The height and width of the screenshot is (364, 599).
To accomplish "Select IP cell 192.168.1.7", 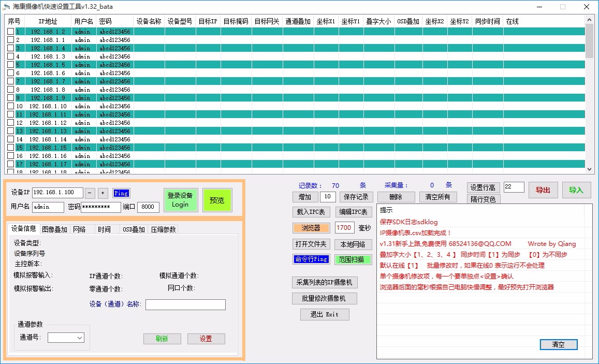I will coord(48,81).
